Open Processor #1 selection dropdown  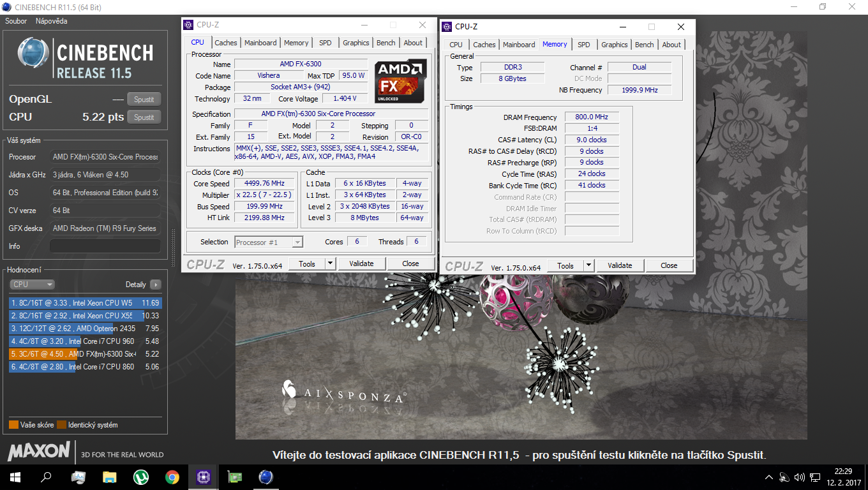coord(269,242)
